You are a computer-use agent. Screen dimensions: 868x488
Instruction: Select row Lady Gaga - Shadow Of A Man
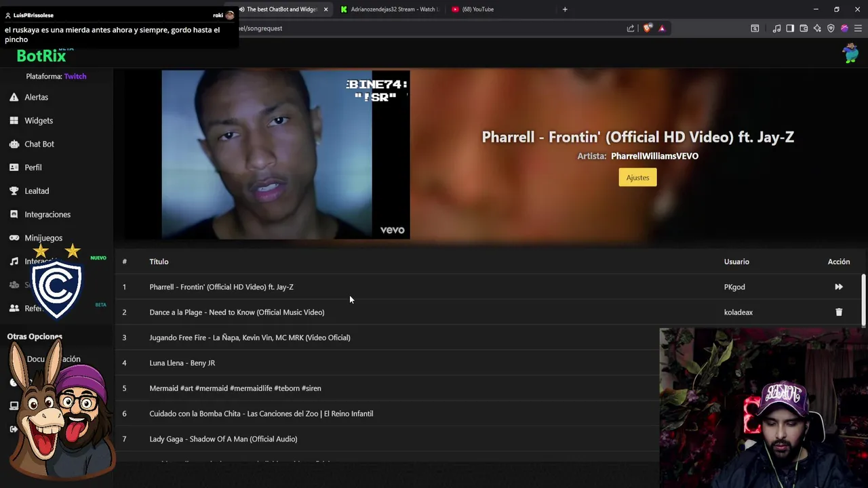[x=388, y=439]
